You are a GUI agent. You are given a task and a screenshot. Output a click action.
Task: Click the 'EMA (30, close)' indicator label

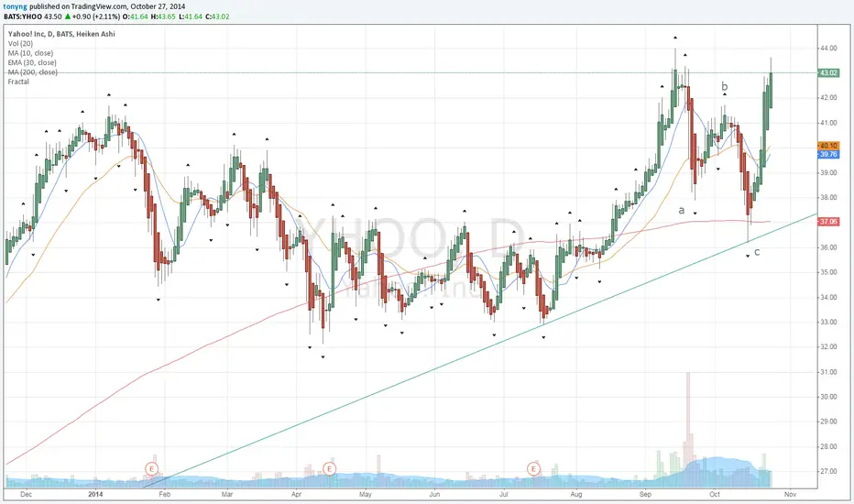click(32, 62)
